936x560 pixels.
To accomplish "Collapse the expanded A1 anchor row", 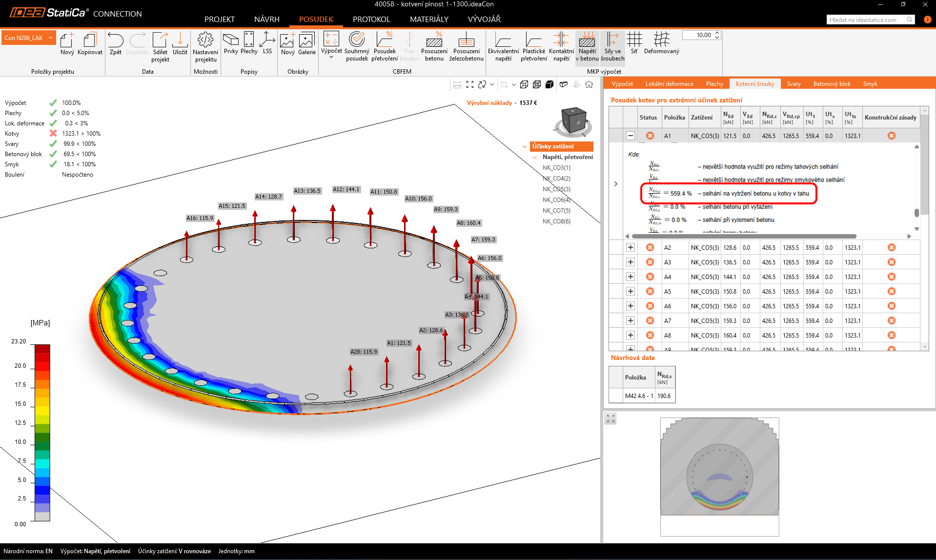I will click(631, 136).
